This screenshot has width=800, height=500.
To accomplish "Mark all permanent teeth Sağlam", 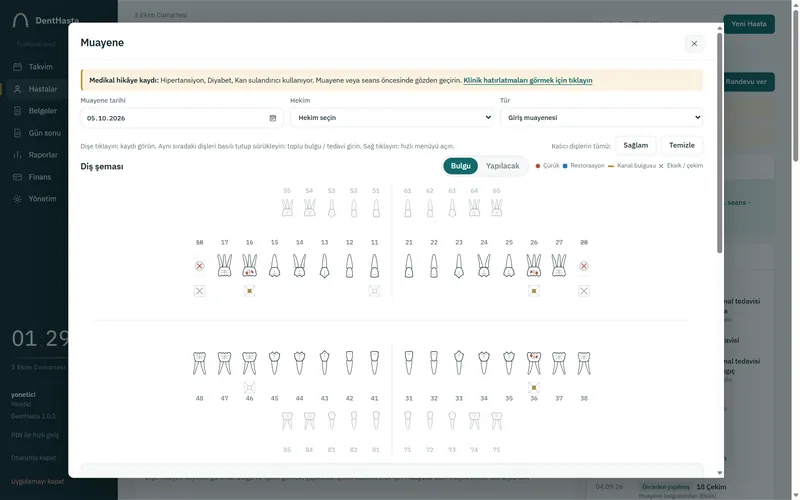I will (636, 145).
